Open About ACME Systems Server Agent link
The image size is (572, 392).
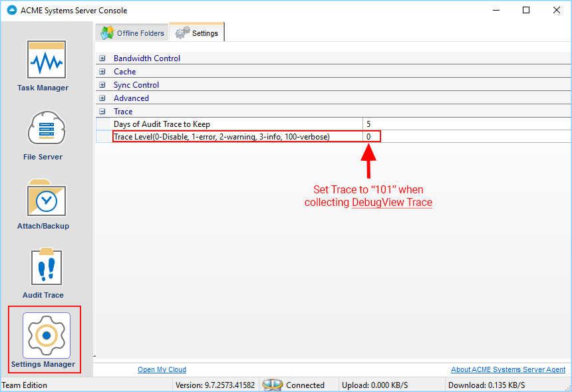point(508,369)
